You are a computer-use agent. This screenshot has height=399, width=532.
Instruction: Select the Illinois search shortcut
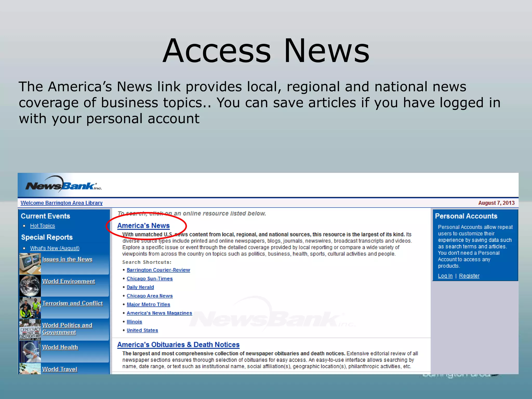[x=134, y=322]
